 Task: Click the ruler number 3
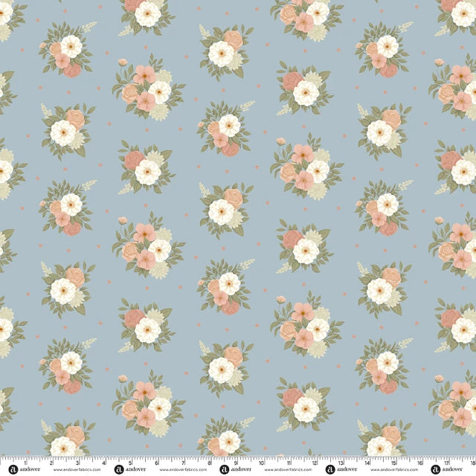tap(77, 463)
